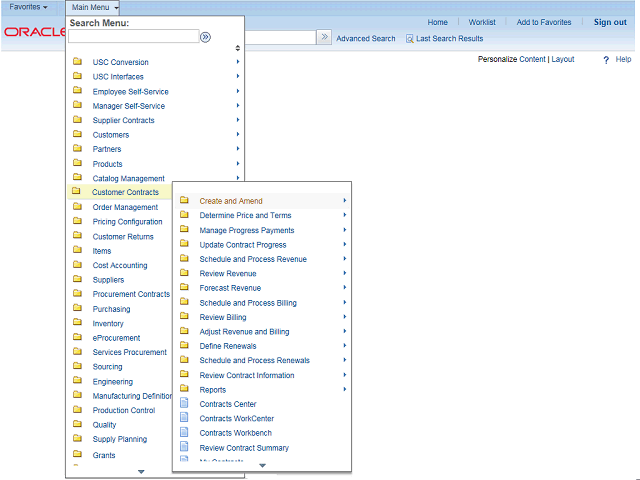Screen dimensions: 640x480
Task: Click the Sign out link
Action: click(x=610, y=22)
